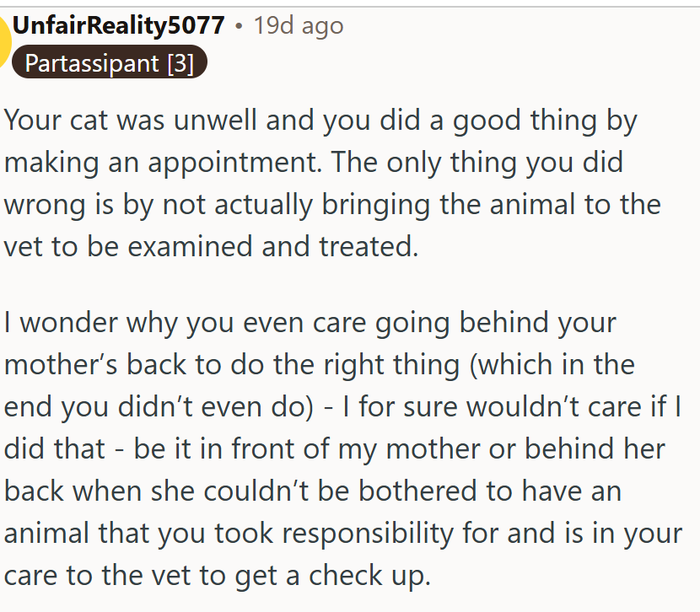Click the first paragraph starting 'Your cat was unwell'
This screenshot has height=612, width=700.
(332, 183)
